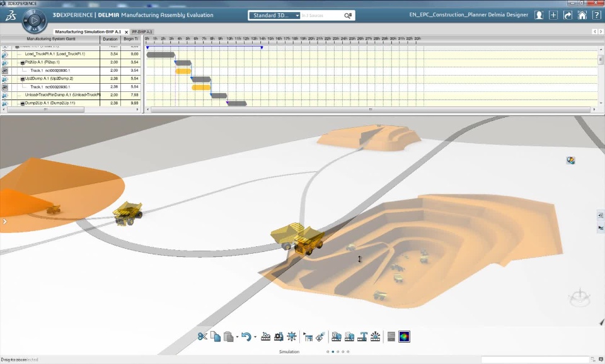Select the third toolbar page dot

pyautogui.click(x=338, y=351)
